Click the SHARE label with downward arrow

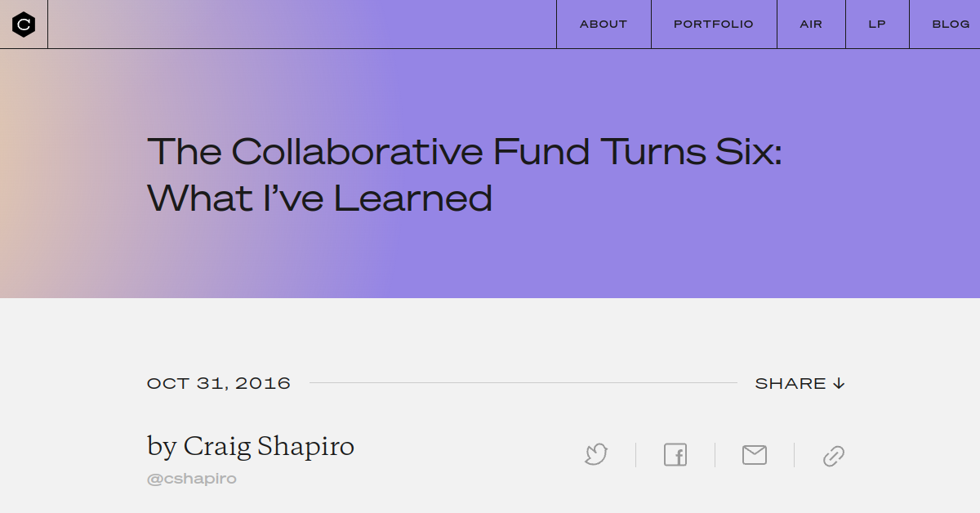point(800,382)
